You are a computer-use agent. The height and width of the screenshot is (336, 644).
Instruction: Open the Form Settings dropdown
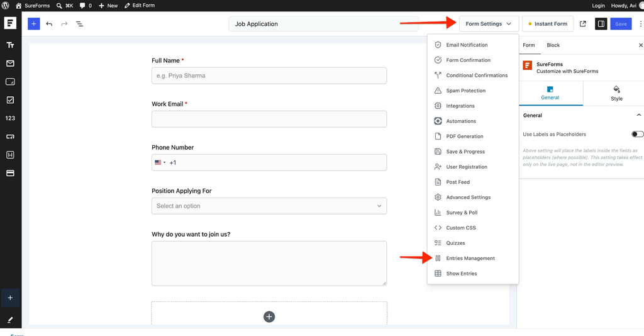(489, 24)
